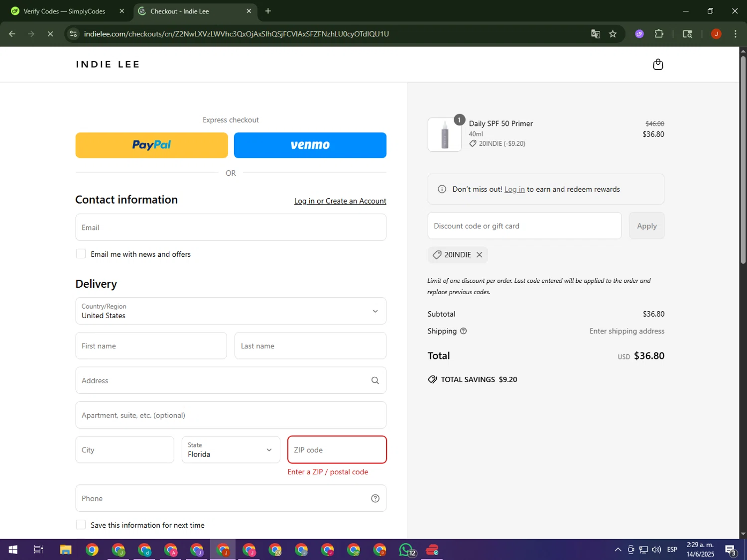Image resolution: width=747 pixels, height=560 pixels.
Task: Open the State dropdown showing Florida
Action: pyautogui.click(x=231, y=449)
